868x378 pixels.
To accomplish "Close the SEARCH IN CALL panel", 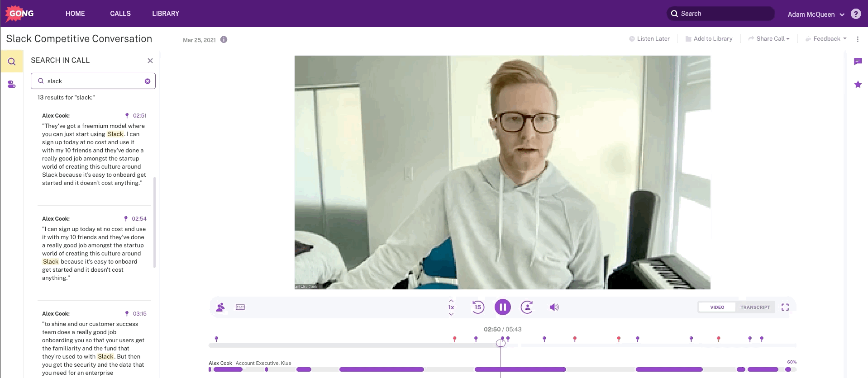I will point(150,61).
